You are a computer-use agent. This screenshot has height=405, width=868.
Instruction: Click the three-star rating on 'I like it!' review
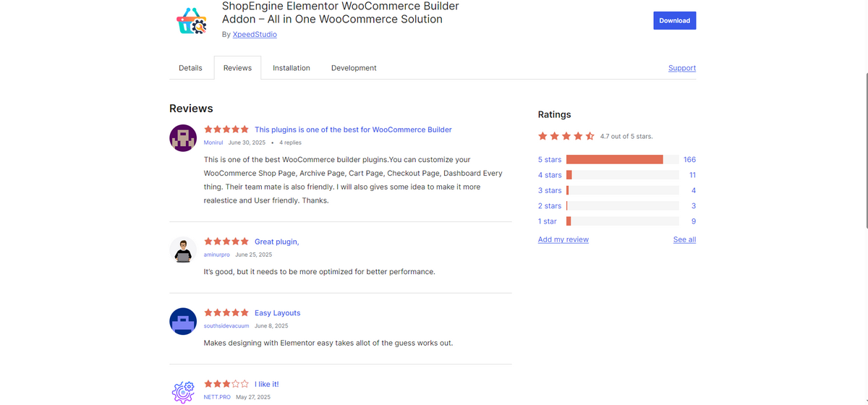click(x=226, y=384)
